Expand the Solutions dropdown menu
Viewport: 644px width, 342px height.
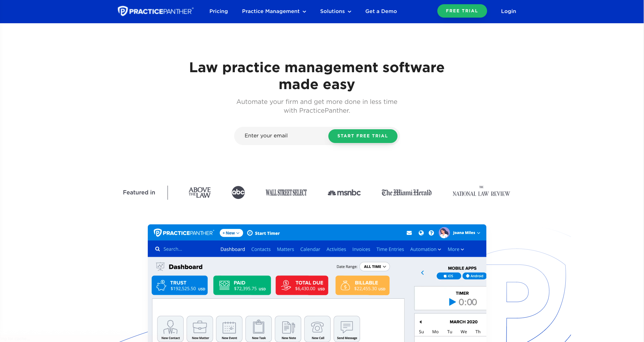pyautogui.click(x=336, y=11)
